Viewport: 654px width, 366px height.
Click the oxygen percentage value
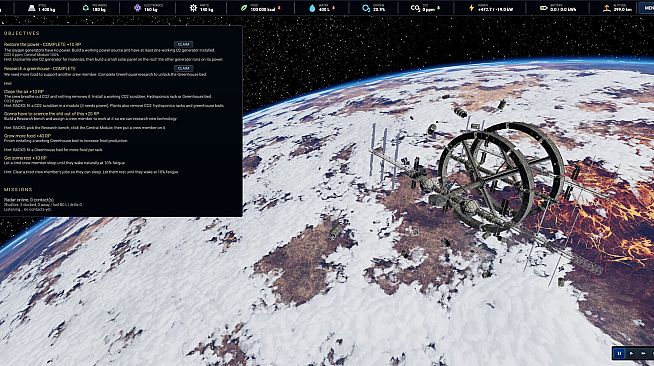(379, 9)
